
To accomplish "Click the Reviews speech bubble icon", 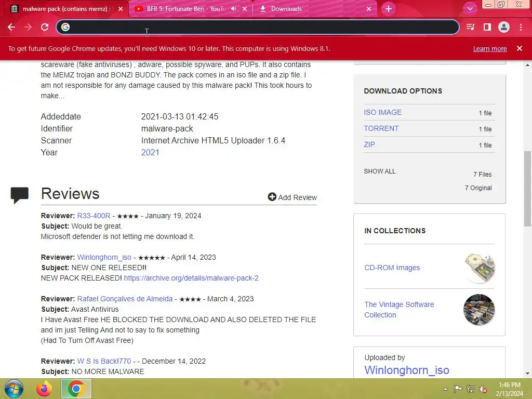I will click(x=20, y=195).
